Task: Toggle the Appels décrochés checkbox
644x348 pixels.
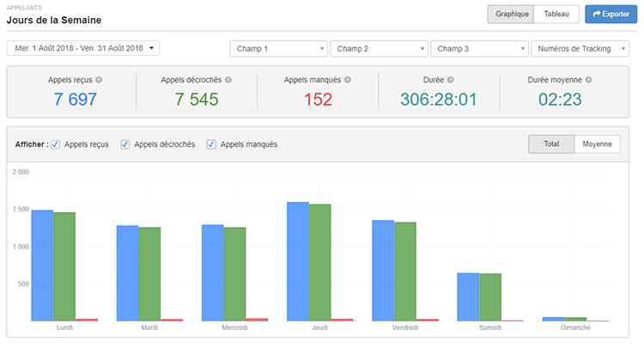Action: [126, 144]
